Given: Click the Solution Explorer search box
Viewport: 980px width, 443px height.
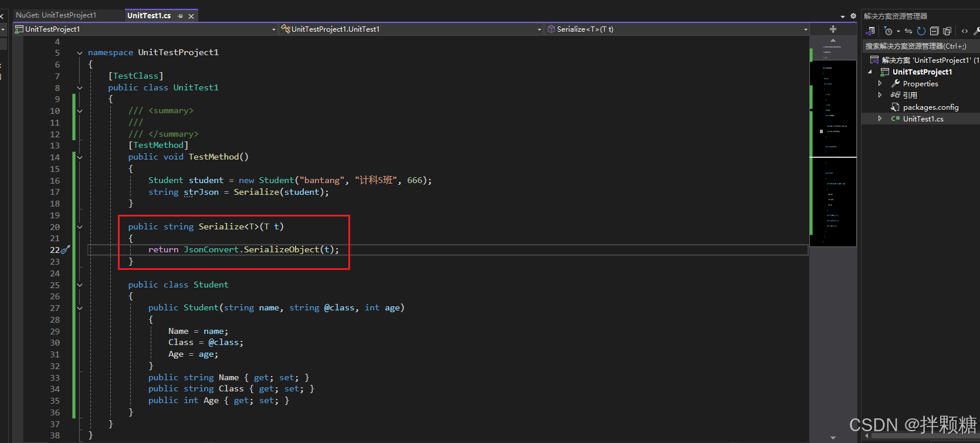Looking at the screenshot, I should (921, 46).
